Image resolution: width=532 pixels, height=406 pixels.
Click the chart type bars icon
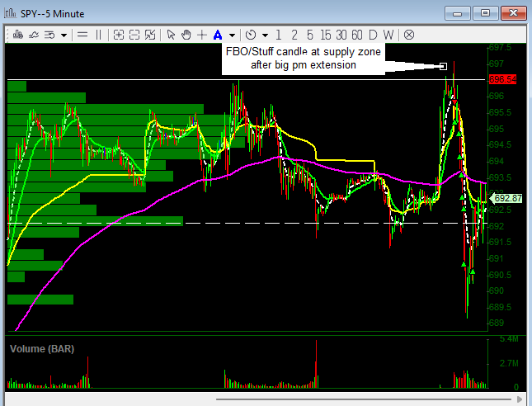point(17,35)
